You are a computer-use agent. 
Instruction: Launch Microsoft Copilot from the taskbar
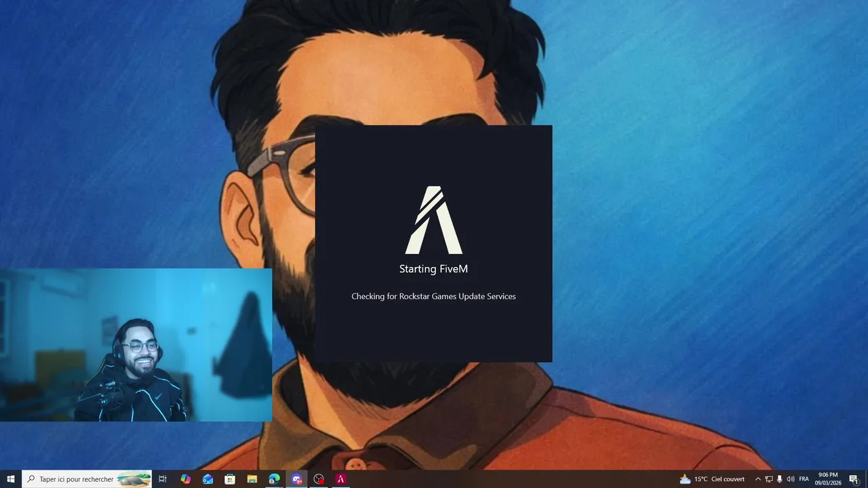pos(185,479)
